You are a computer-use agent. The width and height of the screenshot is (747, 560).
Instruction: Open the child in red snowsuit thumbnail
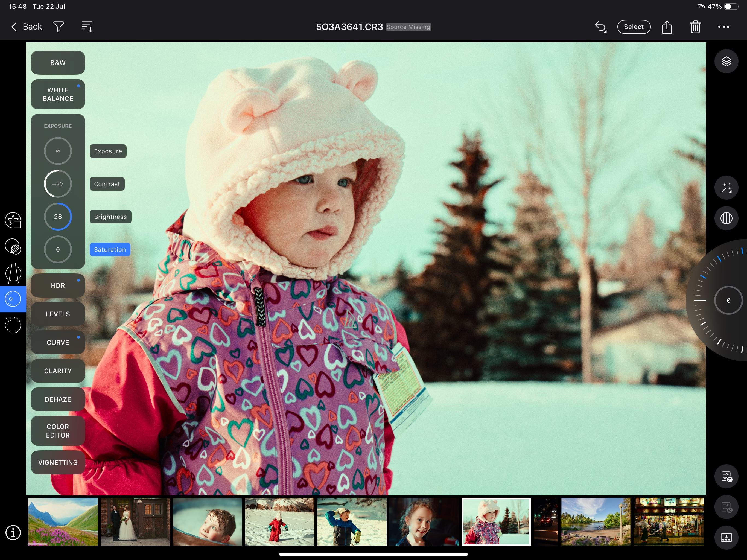[280, 521]
